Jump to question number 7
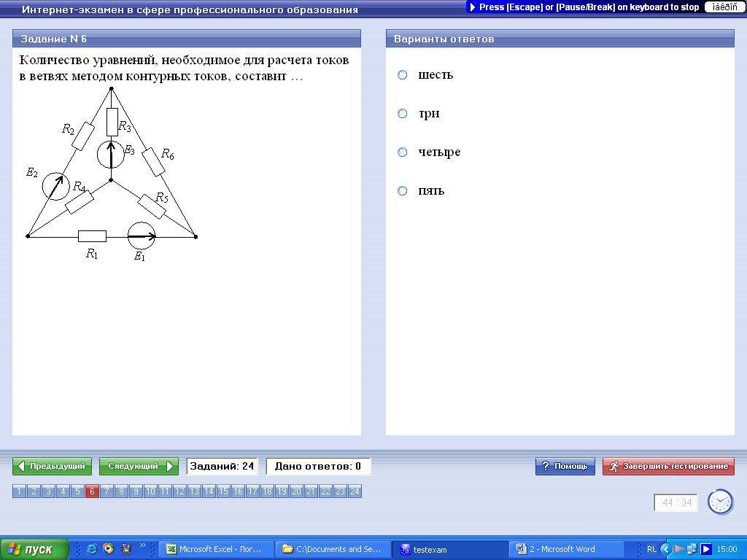This screenshot has width=747, height=560. coord(107,491)
